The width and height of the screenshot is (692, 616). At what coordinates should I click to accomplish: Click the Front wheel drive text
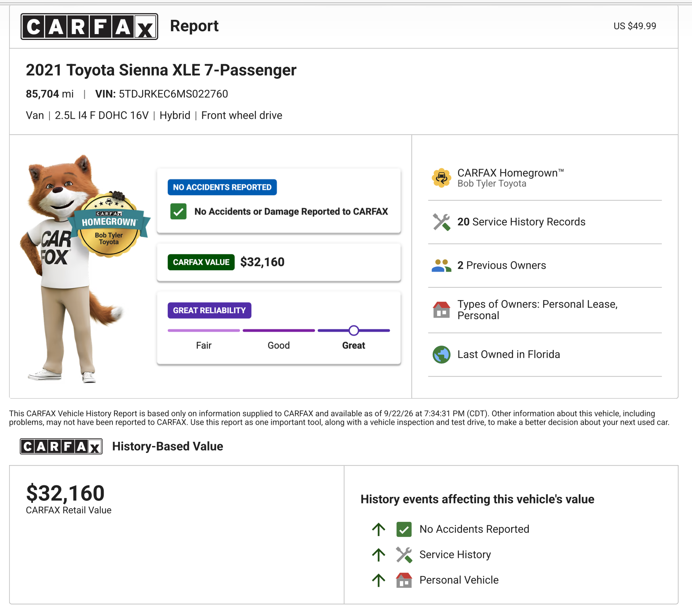tap(242, 116)
